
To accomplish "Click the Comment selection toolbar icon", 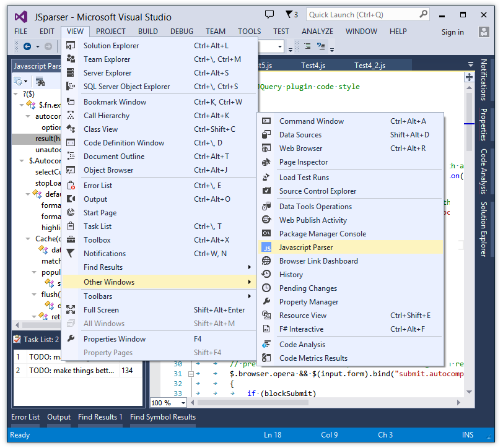I will tap(321, 46).
